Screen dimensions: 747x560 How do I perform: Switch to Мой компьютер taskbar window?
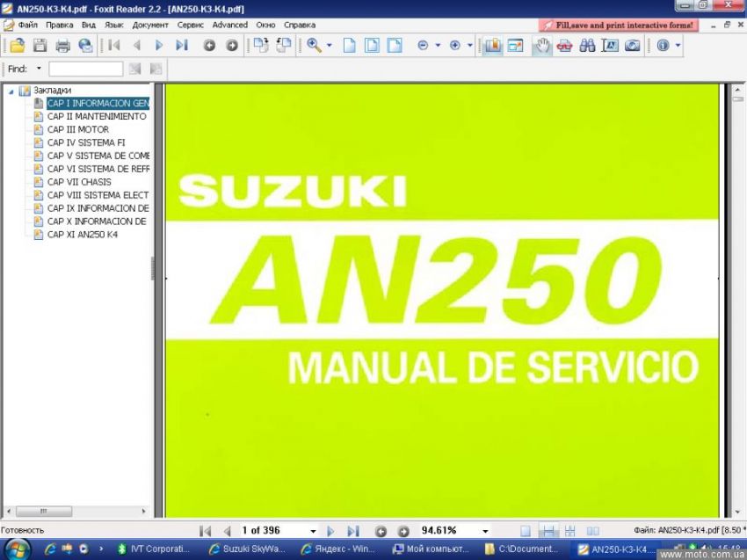tap(432, 549)
